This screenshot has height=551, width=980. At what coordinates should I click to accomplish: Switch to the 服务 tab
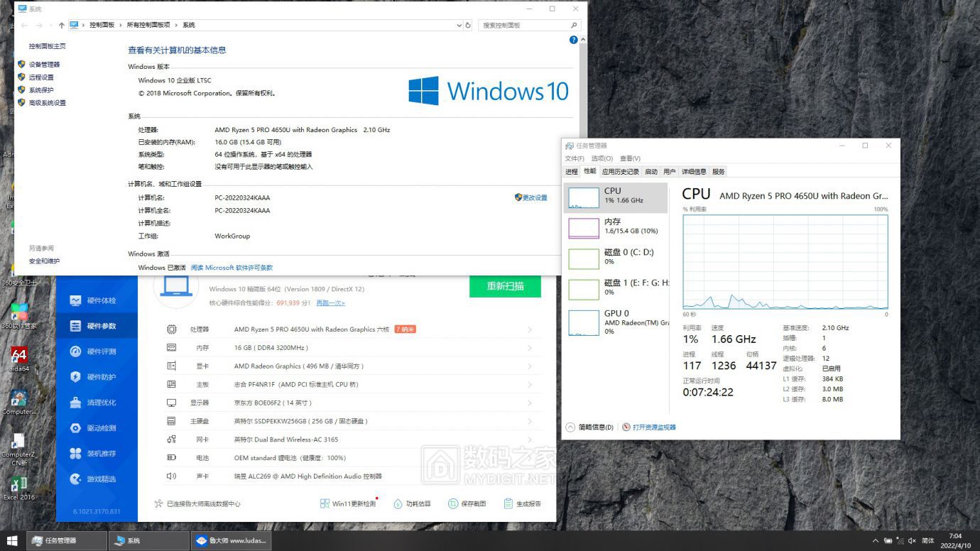(719, 171)
